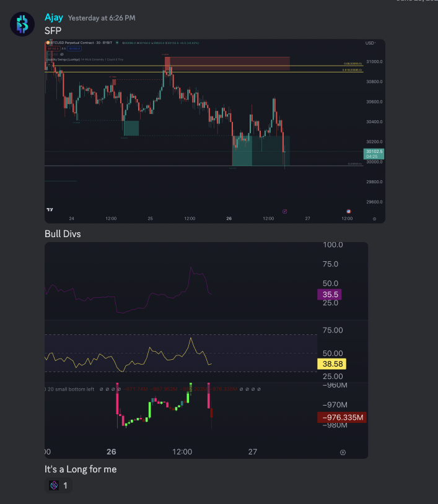Click the 29600.0 price axis label
The width and height of the screenshot is (438, 504).
374,202
